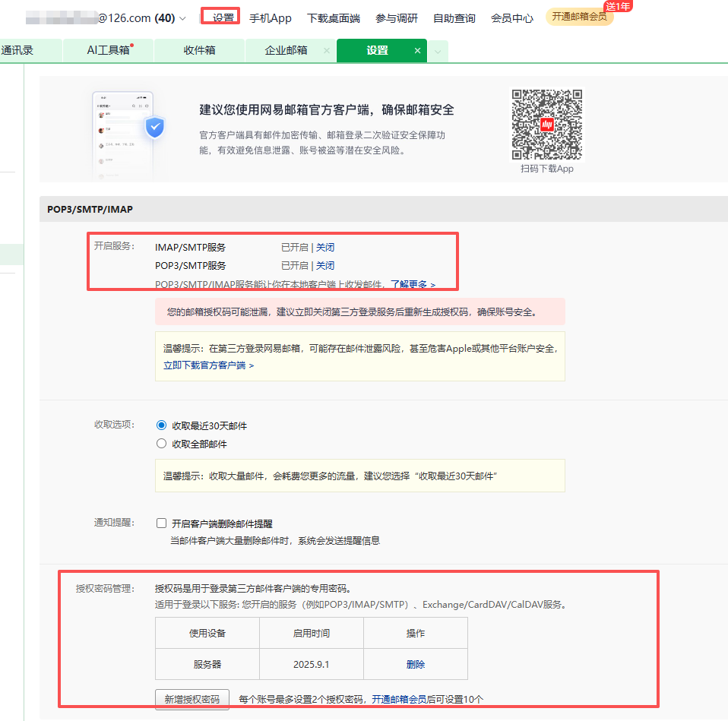Screen dimensions: 728x721
Task: Click the 扫码下载App caption
Action: (x=547, y=169)
